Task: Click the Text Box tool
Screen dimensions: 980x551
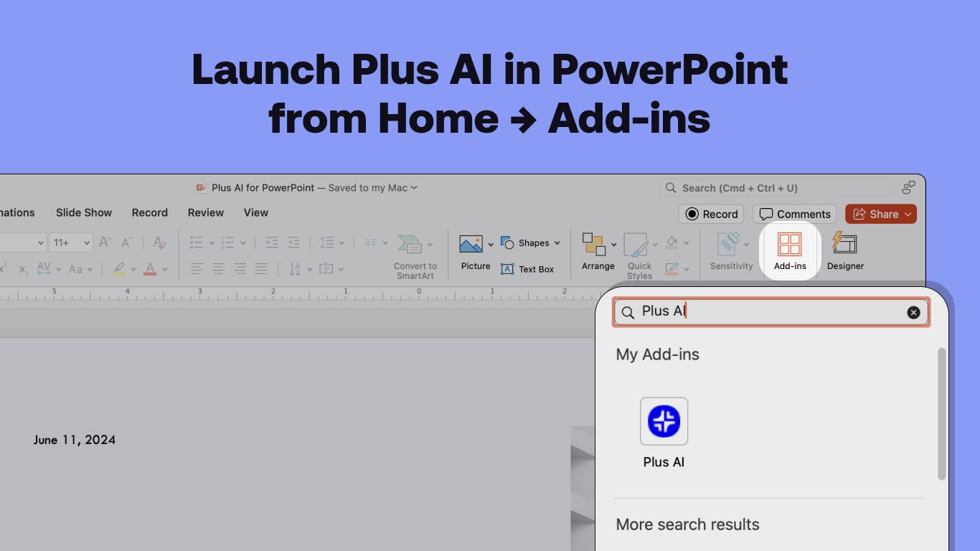Action: click(x=527, y=269)
